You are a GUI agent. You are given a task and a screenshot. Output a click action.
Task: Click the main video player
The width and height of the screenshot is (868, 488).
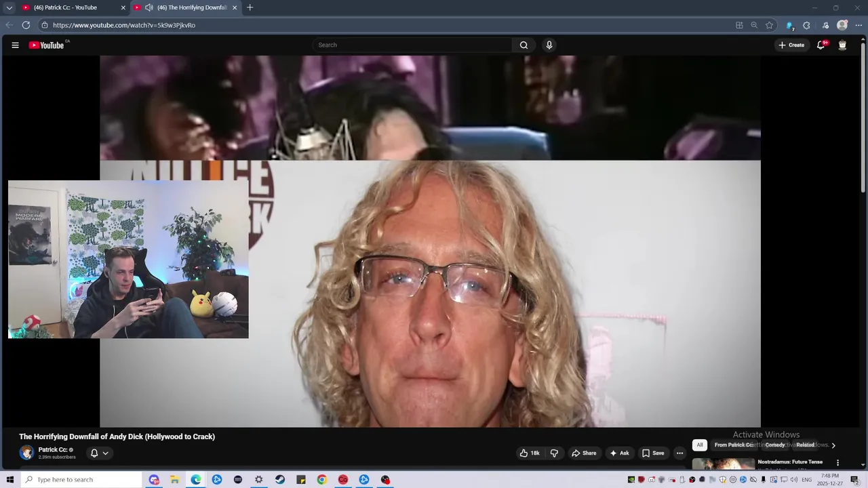[x=430, y=241]
